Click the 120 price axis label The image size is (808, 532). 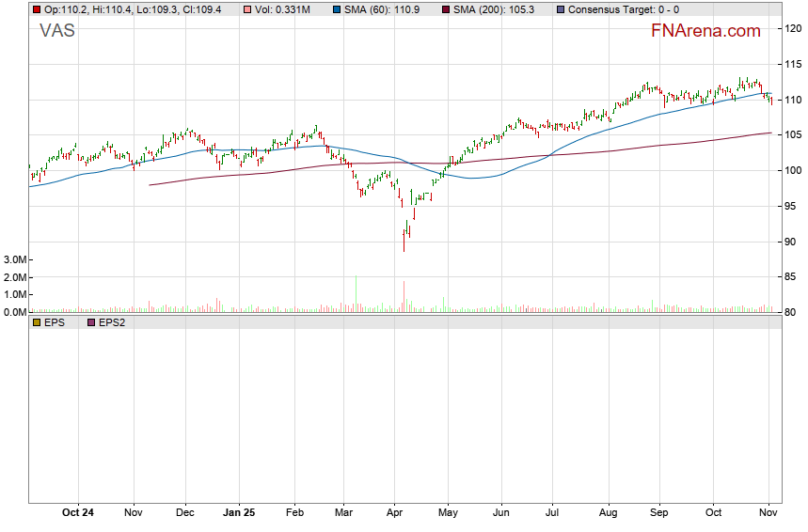[x=793, y=28]
